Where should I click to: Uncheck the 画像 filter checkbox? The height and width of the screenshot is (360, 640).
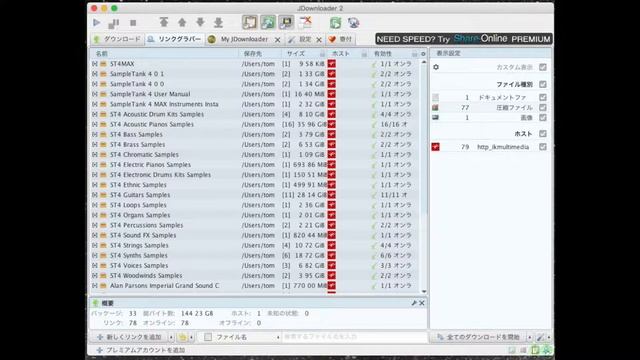(542, 118)
